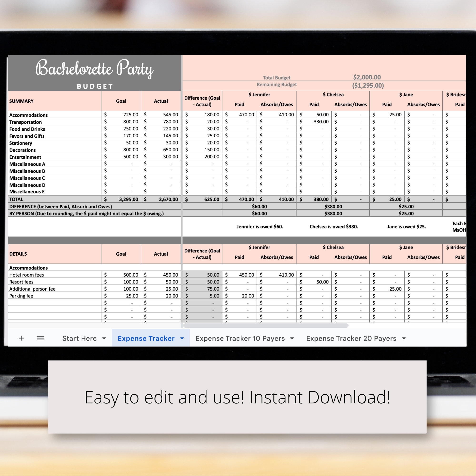Select the Expense Tracker tab
This screenshot has height=476, width=476.
pos(146,338)
